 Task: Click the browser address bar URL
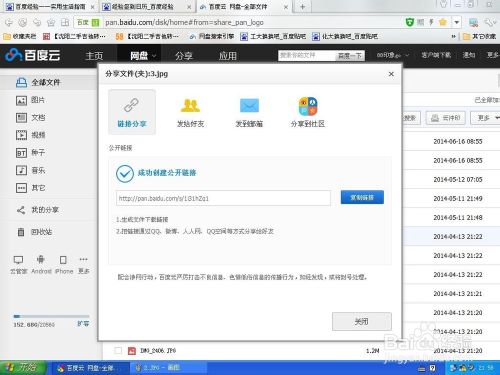tap(184, 22)
